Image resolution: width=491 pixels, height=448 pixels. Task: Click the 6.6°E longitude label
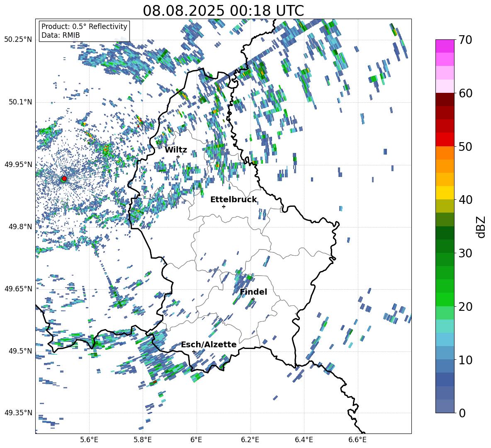357,440
